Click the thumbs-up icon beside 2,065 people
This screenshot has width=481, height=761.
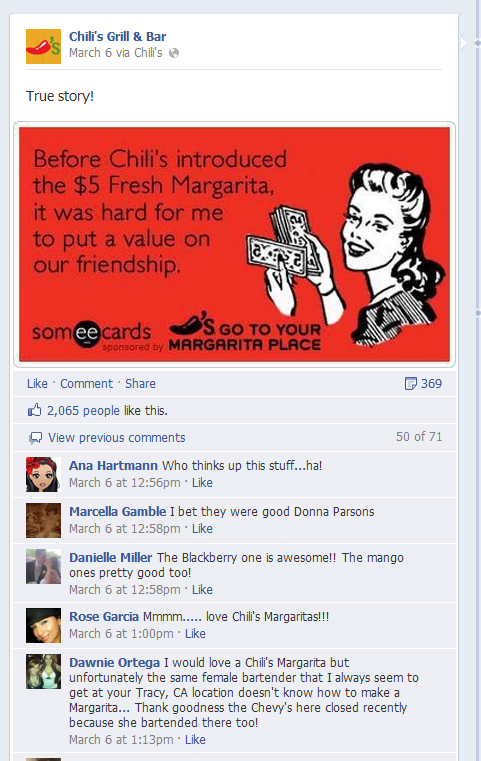pos(34,410)
